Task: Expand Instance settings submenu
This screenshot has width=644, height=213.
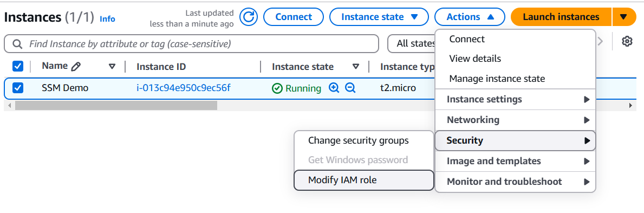Action: 515,99
